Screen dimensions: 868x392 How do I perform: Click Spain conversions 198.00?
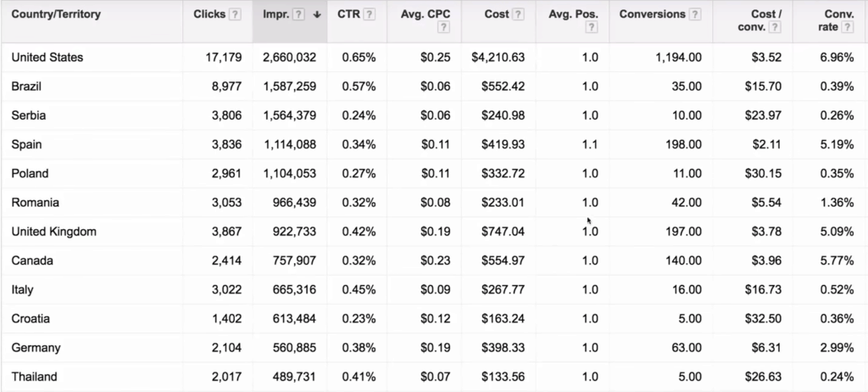coord(684,145)
